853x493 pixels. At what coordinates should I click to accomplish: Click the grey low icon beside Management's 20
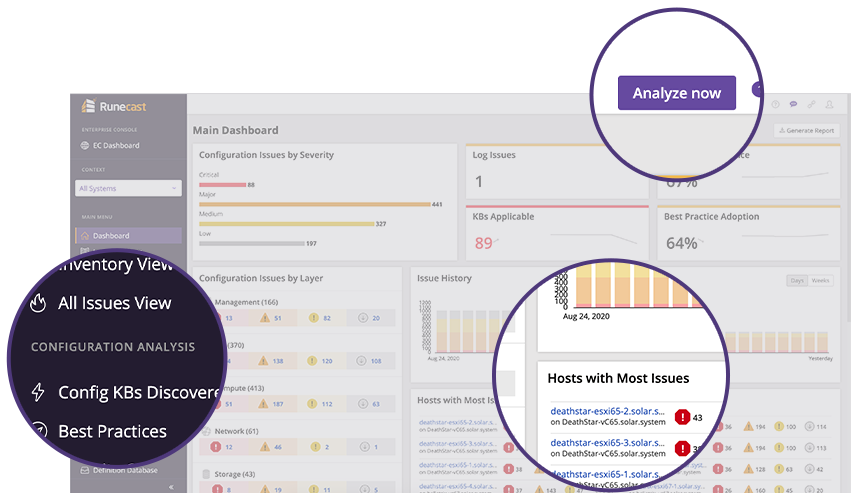363,318
